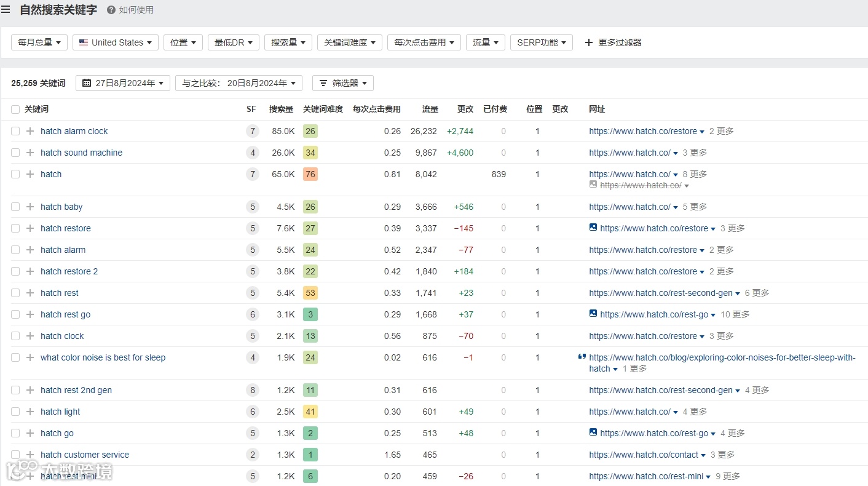The image size is (868, 486).
Task: Tick the checkbox for hatch light
Action: 15,412
